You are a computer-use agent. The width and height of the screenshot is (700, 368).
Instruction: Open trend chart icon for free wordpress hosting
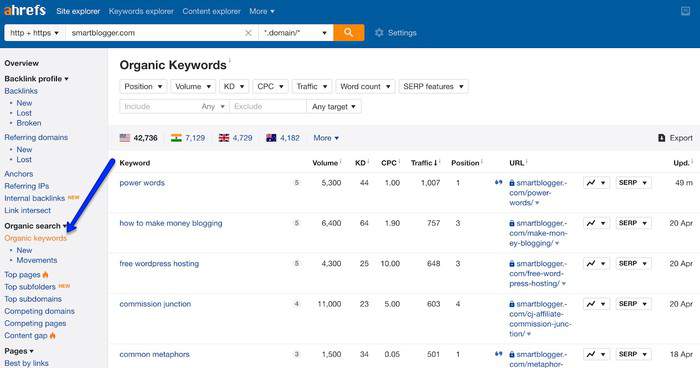(x=596, y=263)
